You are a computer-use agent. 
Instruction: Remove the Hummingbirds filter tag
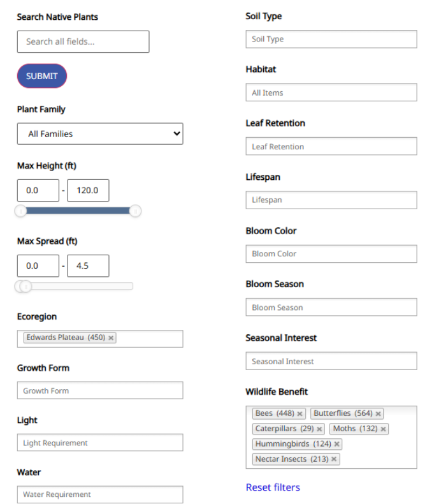[x=336, y=444]
